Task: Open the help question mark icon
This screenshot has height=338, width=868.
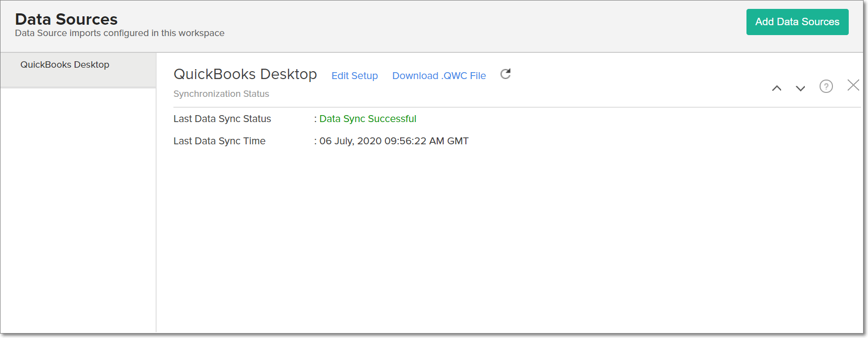Action: click(826, 86)
